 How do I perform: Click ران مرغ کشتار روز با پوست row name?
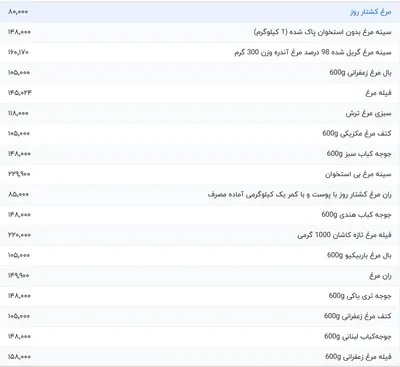pos(300,194)
